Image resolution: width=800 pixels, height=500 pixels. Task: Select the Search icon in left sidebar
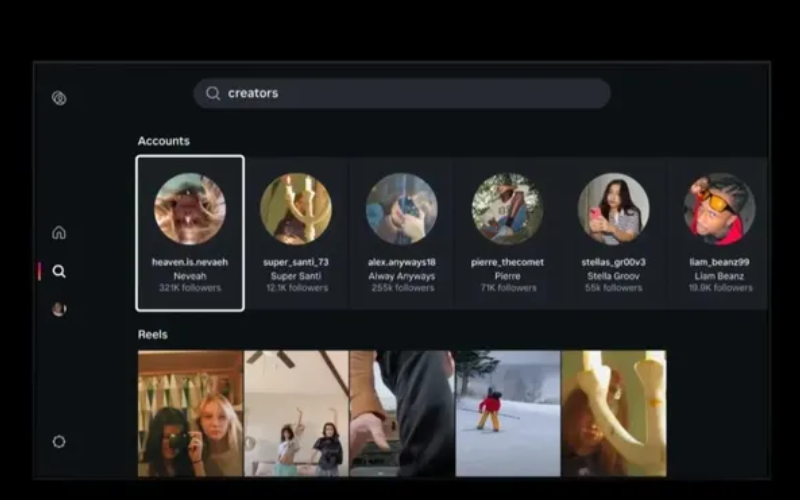point(59,271)
